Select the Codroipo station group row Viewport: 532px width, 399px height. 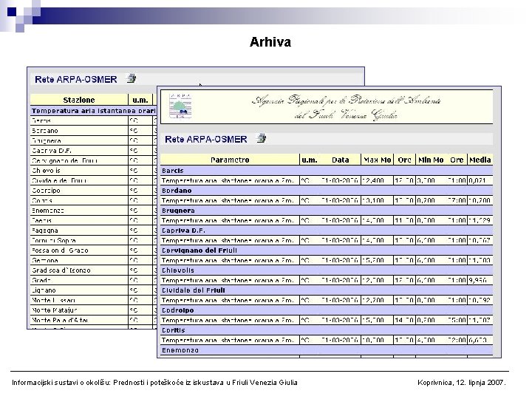(327, 310)
